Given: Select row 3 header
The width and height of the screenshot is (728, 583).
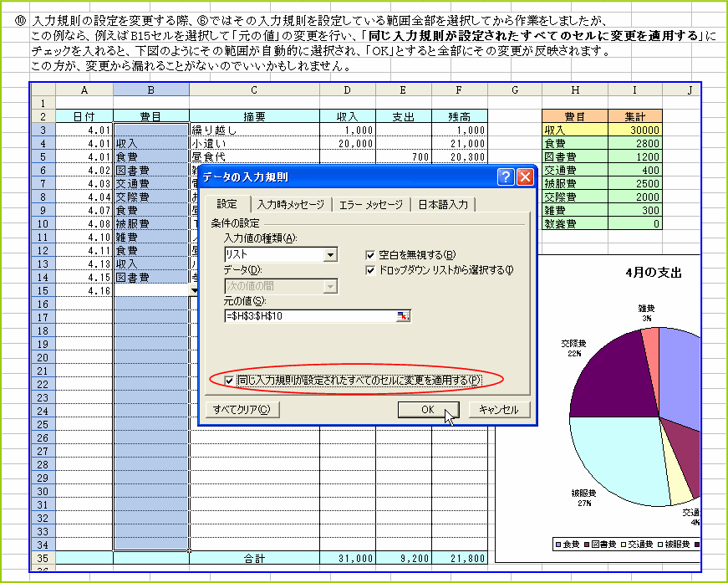Looking at the screenshot, I should (43, 130).
